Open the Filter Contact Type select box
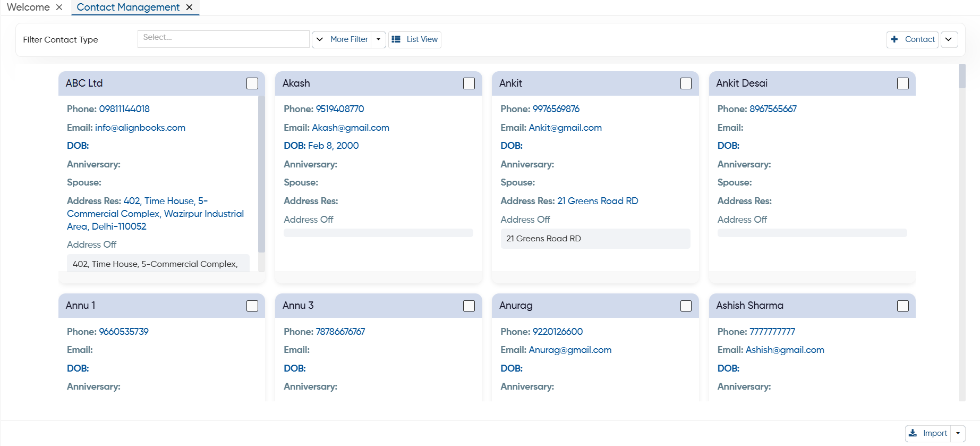Viewport: 980px width, 446px height. point(223,39)
